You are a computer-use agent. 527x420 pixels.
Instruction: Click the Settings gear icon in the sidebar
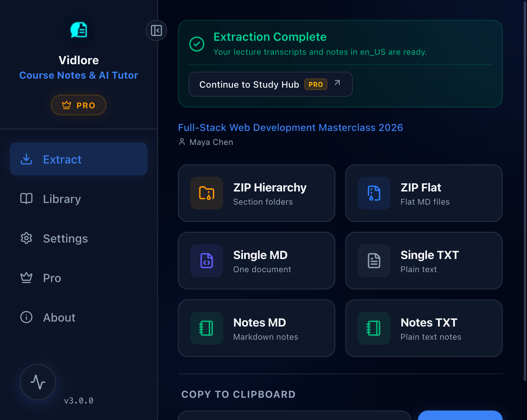point(26,238)
